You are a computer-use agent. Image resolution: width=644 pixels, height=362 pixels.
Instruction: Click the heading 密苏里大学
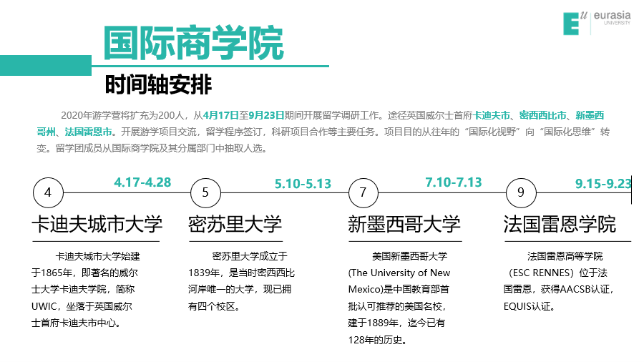click(x=235, y=225)
